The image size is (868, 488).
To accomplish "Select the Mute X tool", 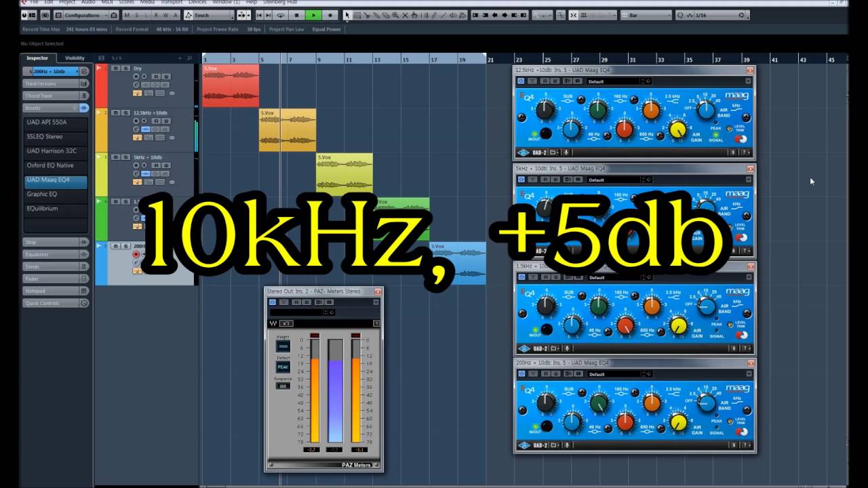I will 405,15.
